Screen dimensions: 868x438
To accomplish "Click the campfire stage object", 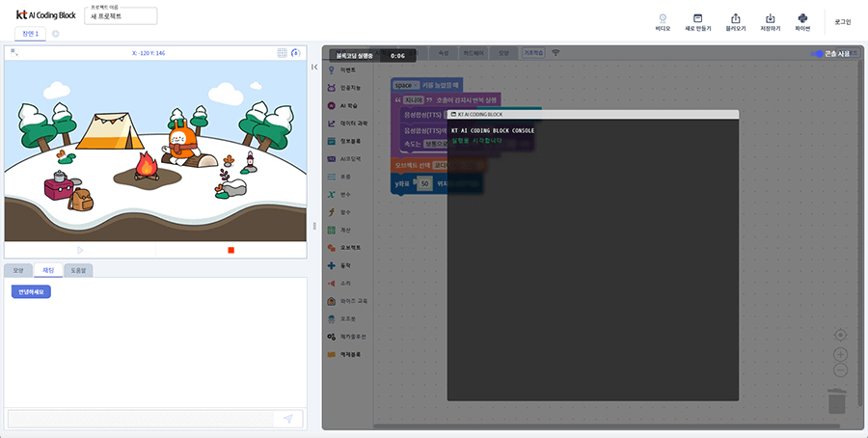I will (x=147, y=167).
